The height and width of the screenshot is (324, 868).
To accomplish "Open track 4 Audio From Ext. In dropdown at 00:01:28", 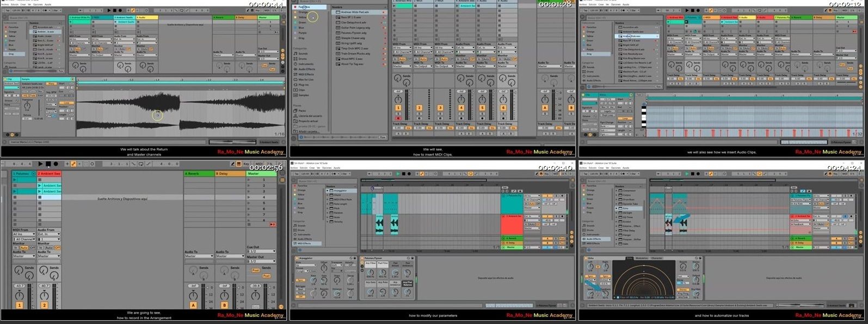I will [465, 48].
